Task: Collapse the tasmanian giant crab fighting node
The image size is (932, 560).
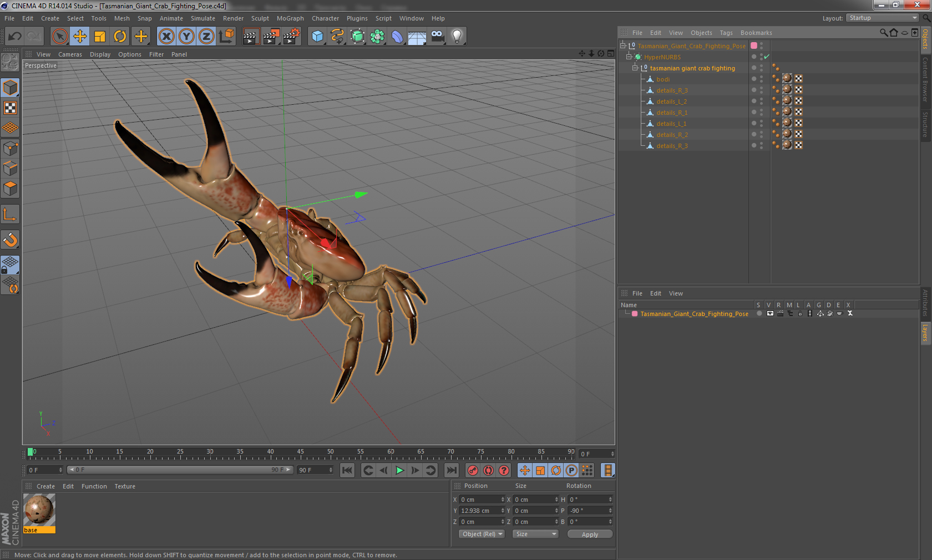Action: [635, 68]
